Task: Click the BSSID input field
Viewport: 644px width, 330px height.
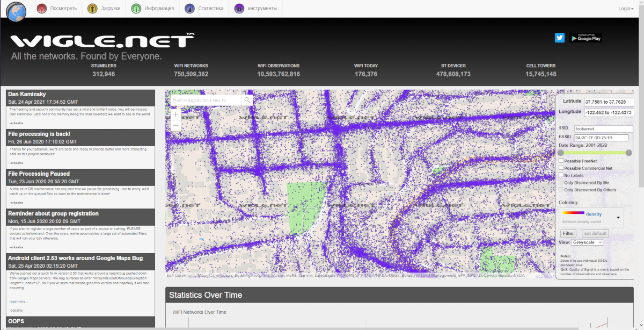Action: click(x=601, y=138)
